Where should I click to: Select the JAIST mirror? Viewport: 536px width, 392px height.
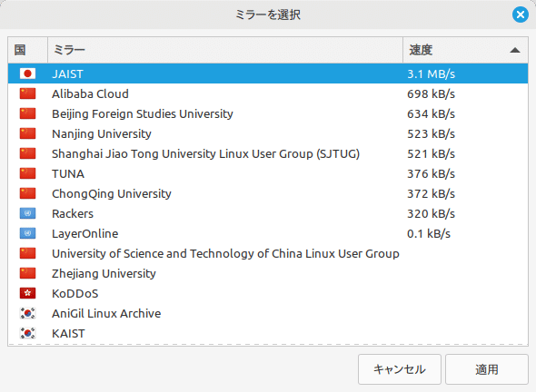(268, 73)
